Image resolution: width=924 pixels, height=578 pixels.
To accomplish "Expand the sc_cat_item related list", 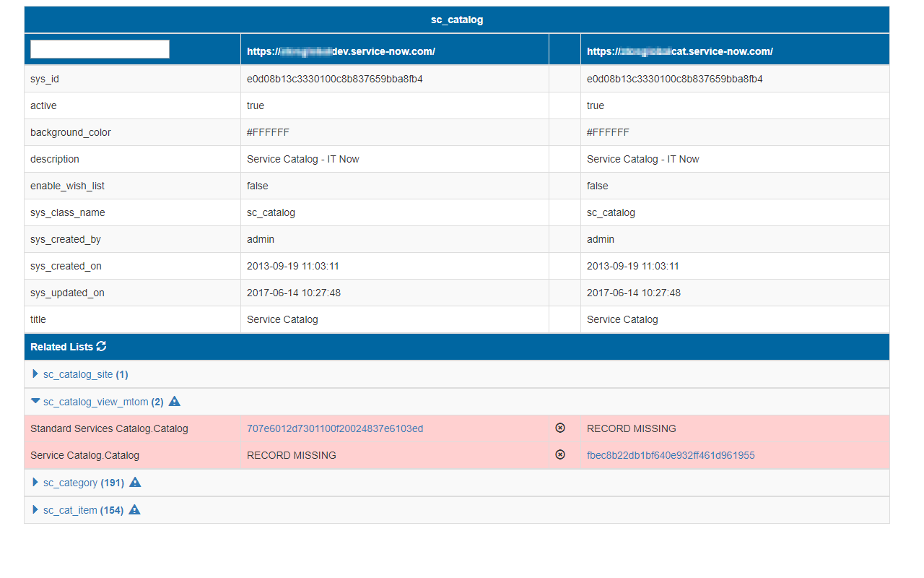I will 35,509.
